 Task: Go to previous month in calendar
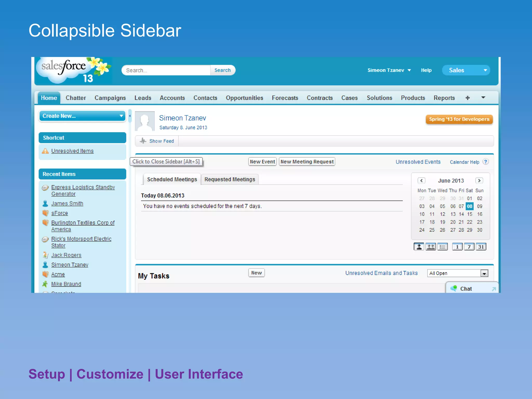click(421, 181)
